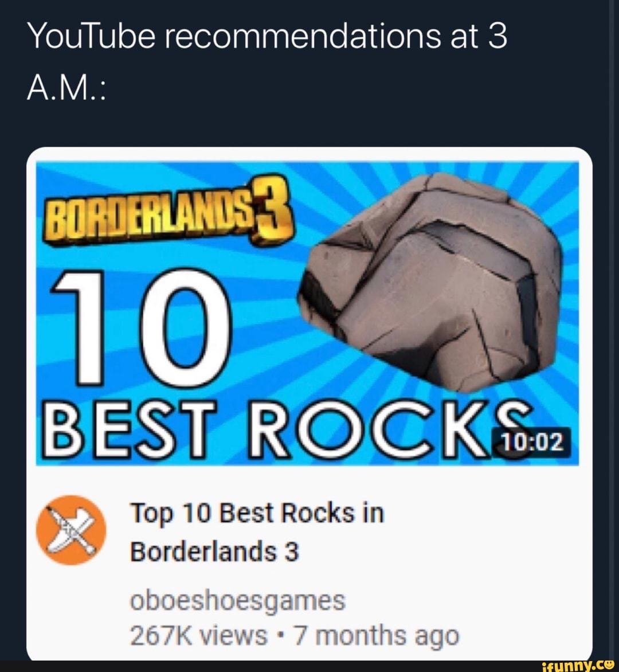Open the Top 10 Best Rocks video title
The height and width of the screenshot is (672, 619).
point(257,532)
